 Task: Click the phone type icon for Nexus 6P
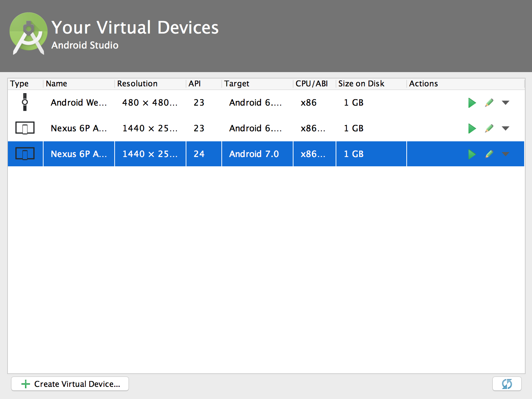[x=25, y=128]
